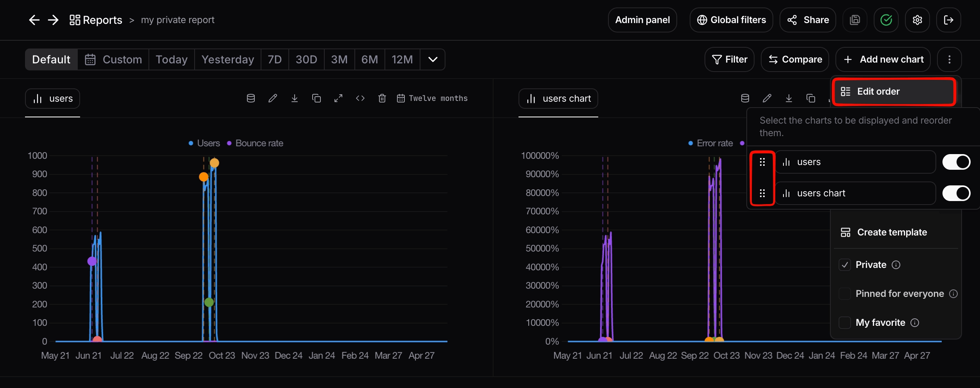Viewport: 980px width, 388px height.
Task: Open Global filters
Action: [731, 20]
